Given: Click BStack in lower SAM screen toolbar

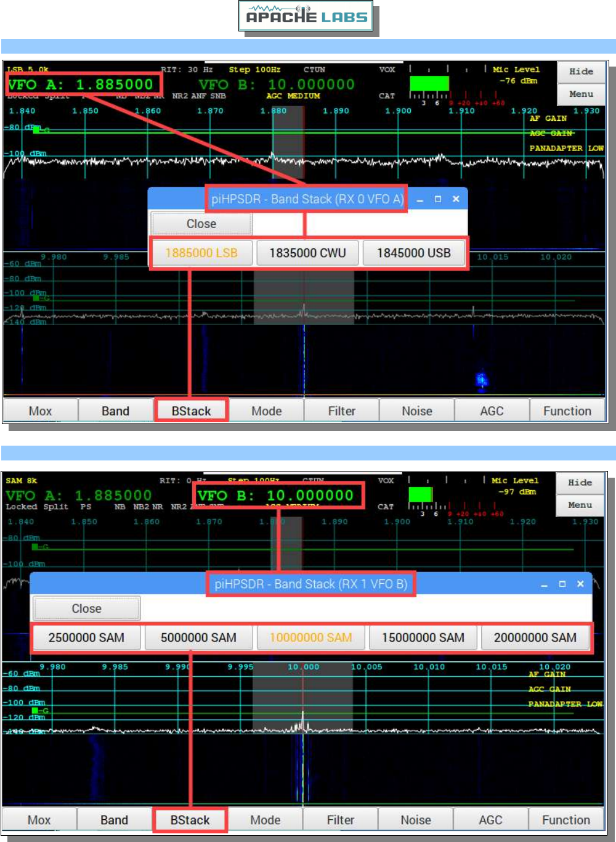Looking at the screenshot, I should point(190,820).
